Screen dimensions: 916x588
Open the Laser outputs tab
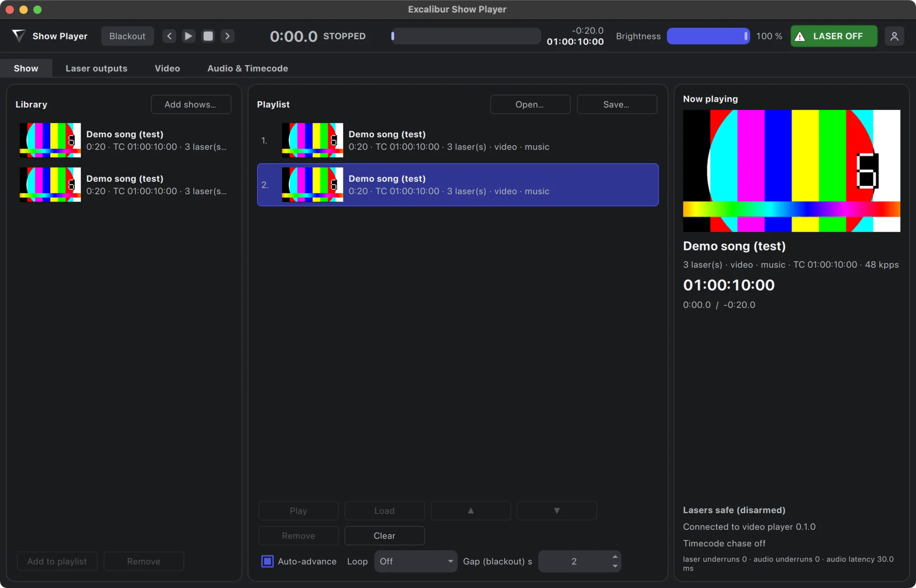[x=96, y=68]
